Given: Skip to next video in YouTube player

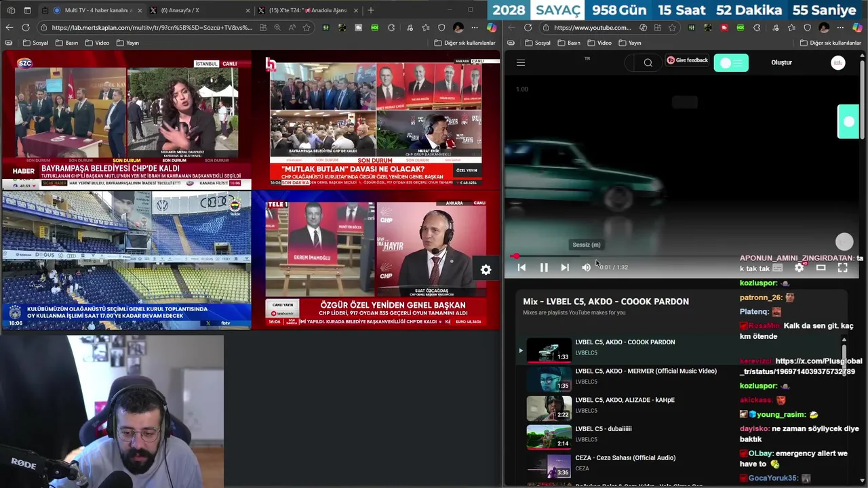Looking at the screenshot, I should pyautogui.click(x=565, y=268).
